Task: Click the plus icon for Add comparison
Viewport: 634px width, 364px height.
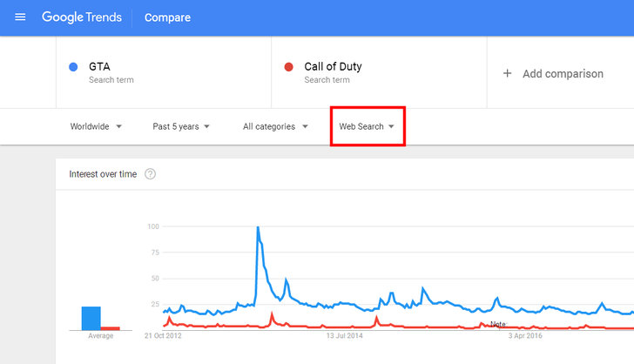Action: tap(508, 74)
